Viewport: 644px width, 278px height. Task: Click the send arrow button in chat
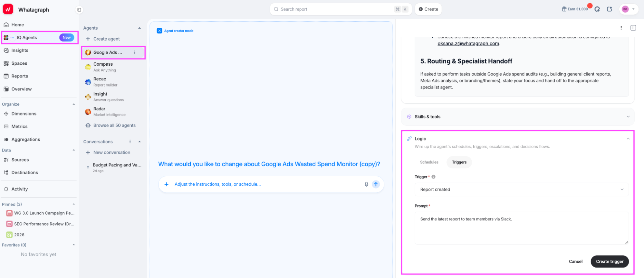pos(376,184)
